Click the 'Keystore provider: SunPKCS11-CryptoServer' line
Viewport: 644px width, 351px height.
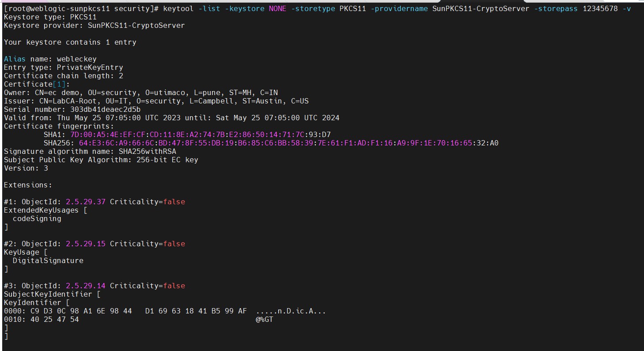[94, 26]
